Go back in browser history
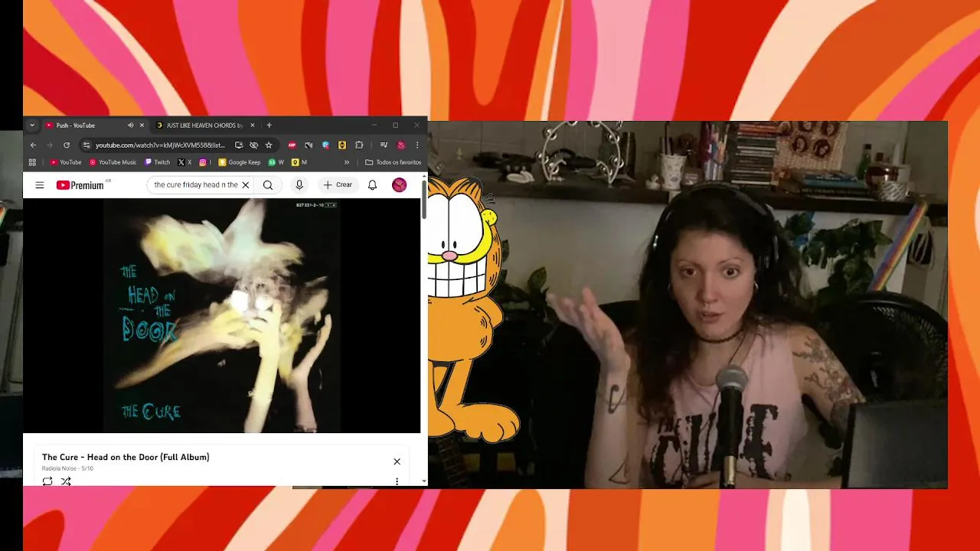The image size is (980, 551). coord(33,145)
